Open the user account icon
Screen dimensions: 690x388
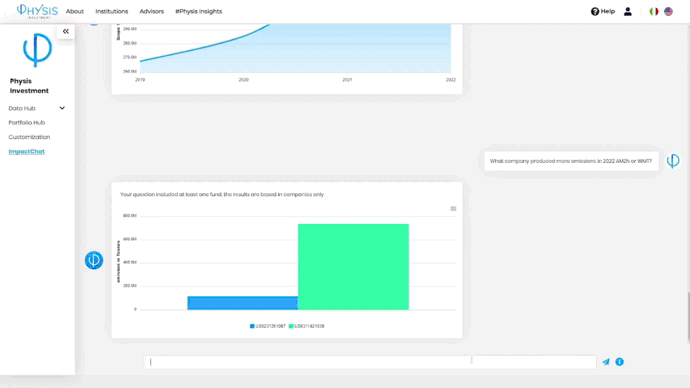(628, 11)
